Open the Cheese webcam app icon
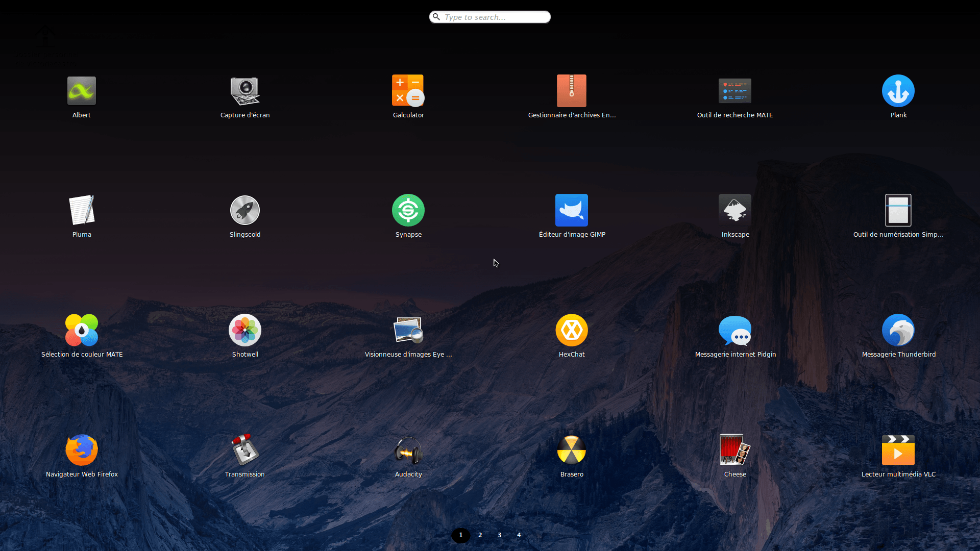This screenshot has height=551, width=980. pyautogui.click(x=735, y=450)
